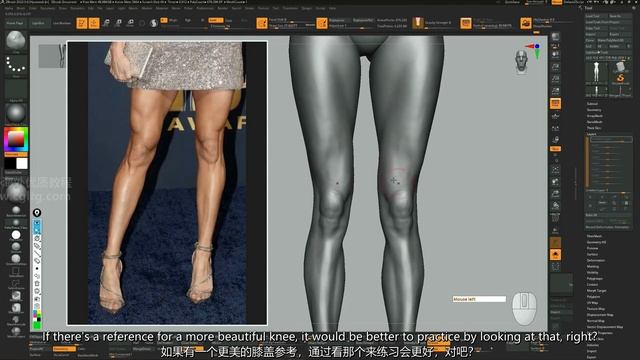Select the Draw mode button
This screenshot has width=640, height=360.
(94, 23)
